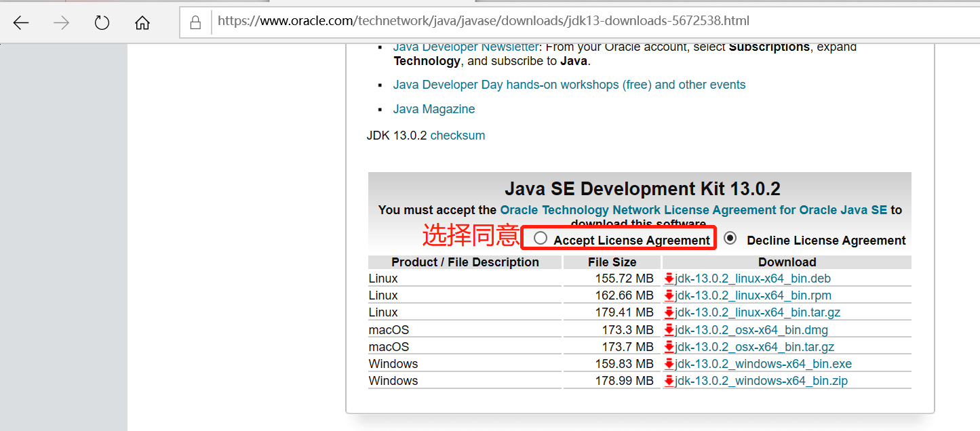This screenshot has height=431, width=980.
Task: Click the 162.66 MB file size cell
Action: 612,295
